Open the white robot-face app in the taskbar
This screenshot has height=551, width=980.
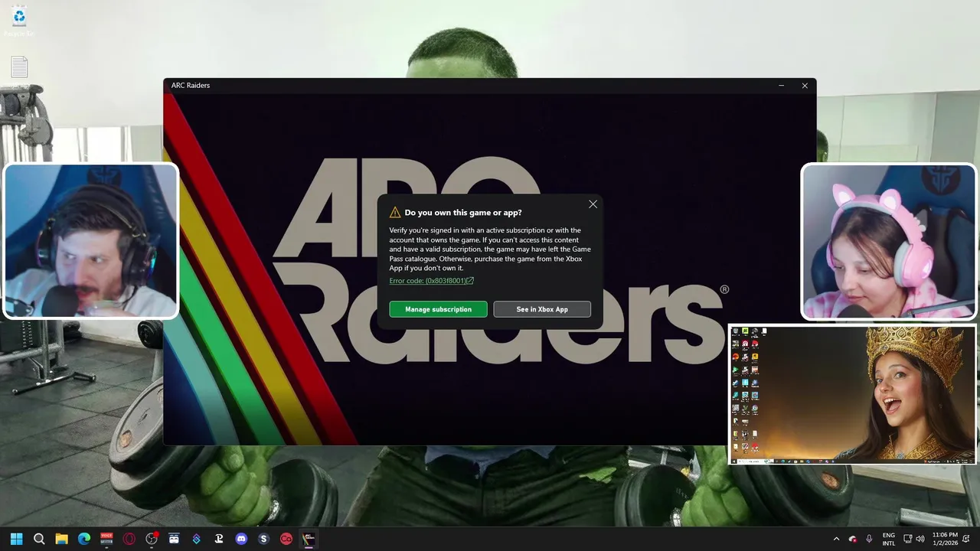point(174,539)
